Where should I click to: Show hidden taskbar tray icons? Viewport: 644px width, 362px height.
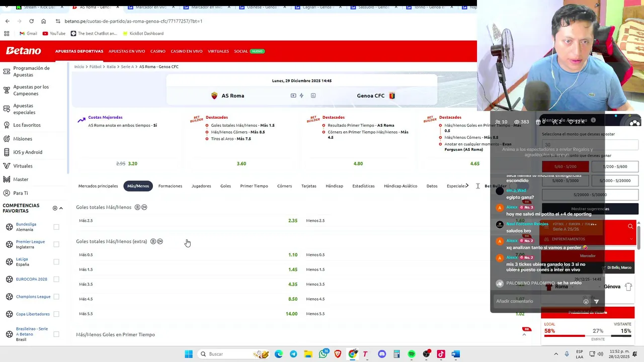point(556,354)
